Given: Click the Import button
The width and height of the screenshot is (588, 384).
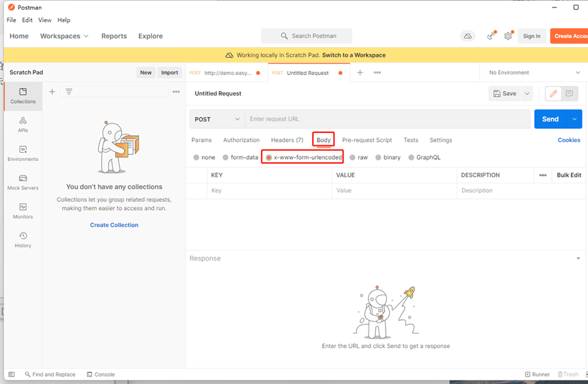Looking at the screenshot, I should [x=170, y=72].
